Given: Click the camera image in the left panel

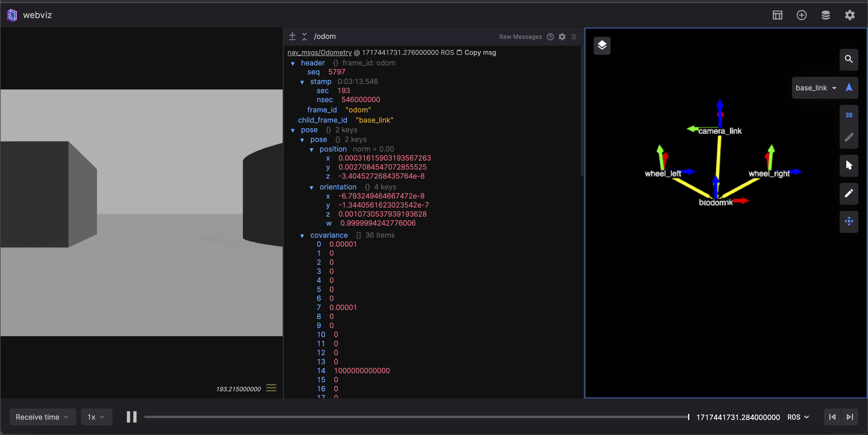Looking at the screenshot, I should point(142,212).
